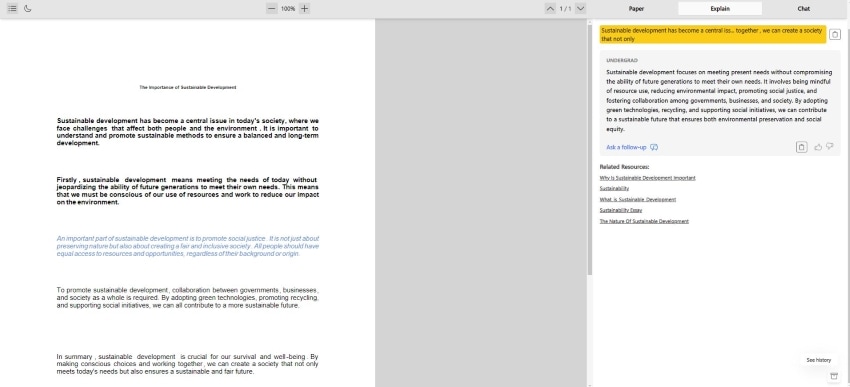Give a thumbs up to the explanation
This screenshot has height=387, width=850.
818,147
